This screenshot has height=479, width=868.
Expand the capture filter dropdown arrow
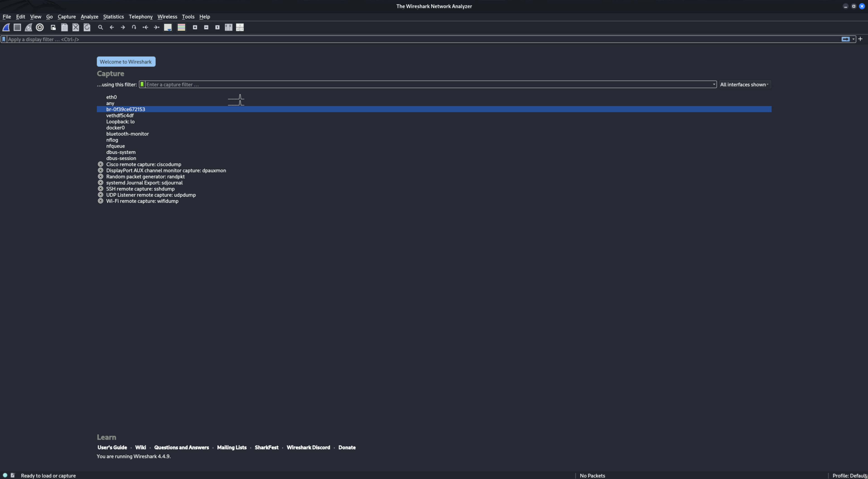tap(714, 84)
